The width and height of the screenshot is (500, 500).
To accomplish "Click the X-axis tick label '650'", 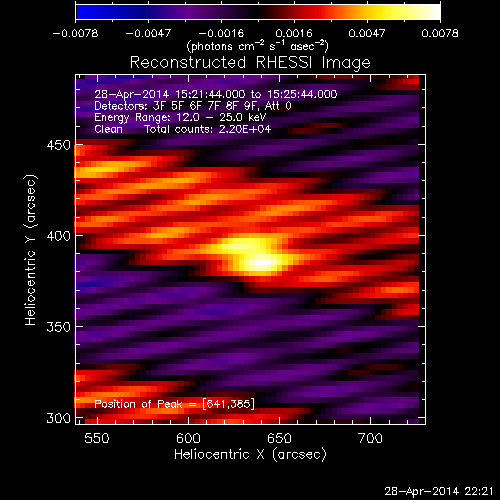I will [x=279, y=438].
